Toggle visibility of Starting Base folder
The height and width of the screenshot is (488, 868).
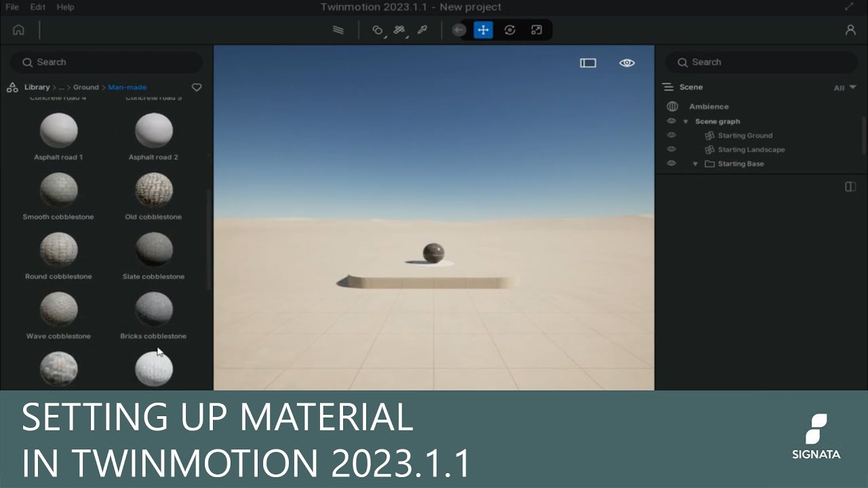671,163
